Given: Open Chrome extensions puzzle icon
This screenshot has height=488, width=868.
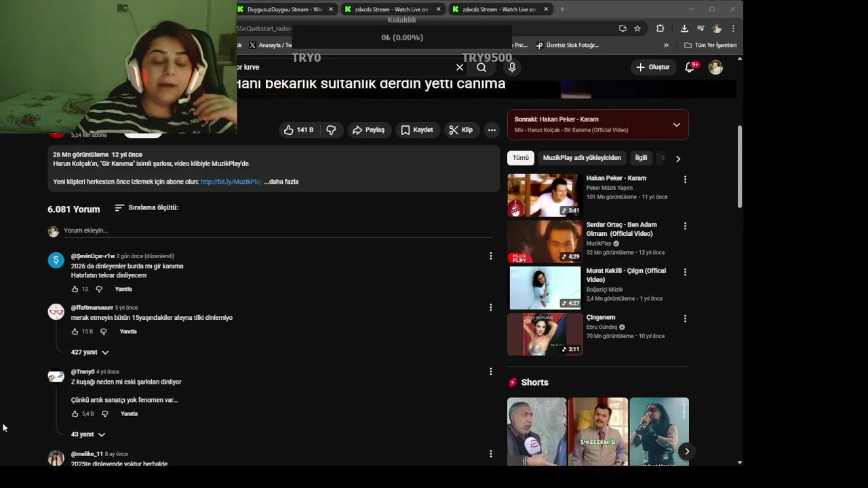Looking at the screenshot, I should pyautogui.click(x=660, y=28).
